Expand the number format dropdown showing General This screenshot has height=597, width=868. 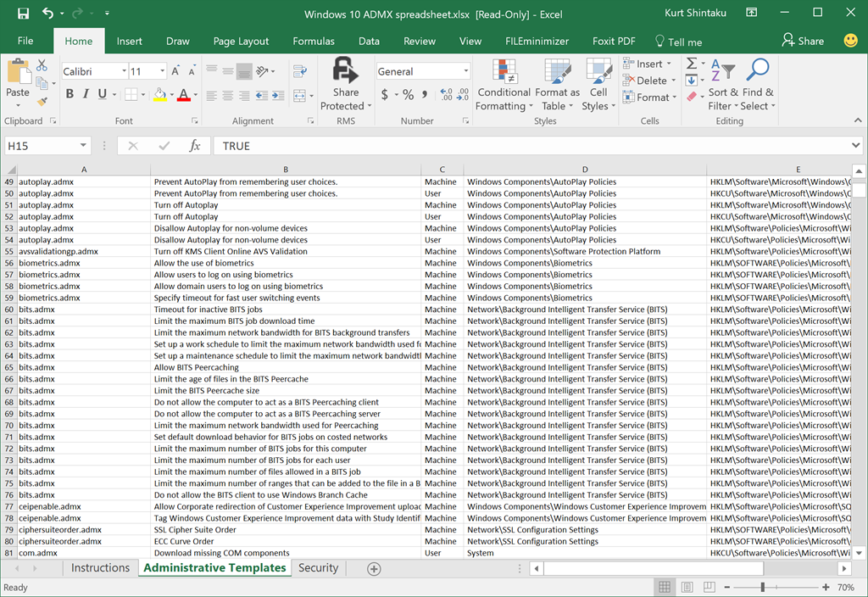pyautogui.click(x=465, y=72)
